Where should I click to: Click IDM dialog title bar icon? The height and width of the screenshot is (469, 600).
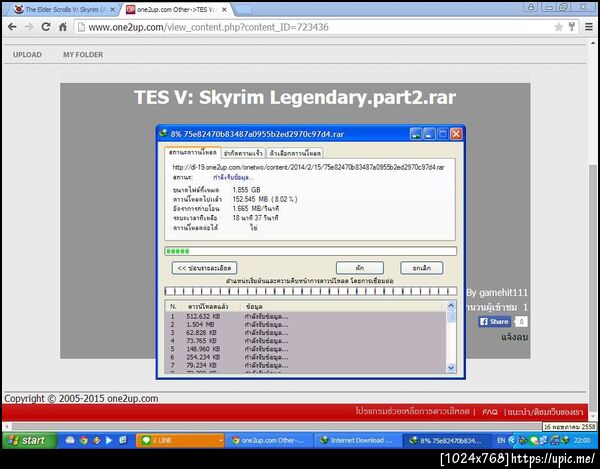pyautogui.click(x=163, y=134)
